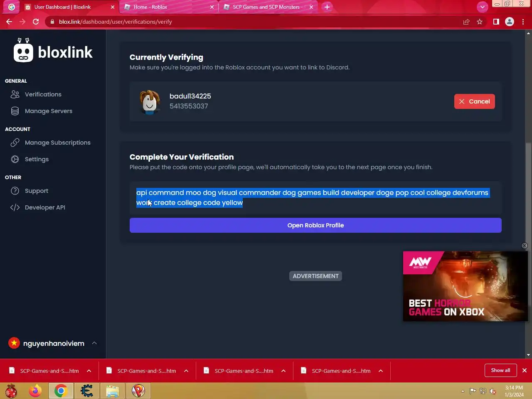Image resolution: width=532 pixels, height=399 pixels.
Task: Open Support in the sidebar
Action: coord(37,191)
